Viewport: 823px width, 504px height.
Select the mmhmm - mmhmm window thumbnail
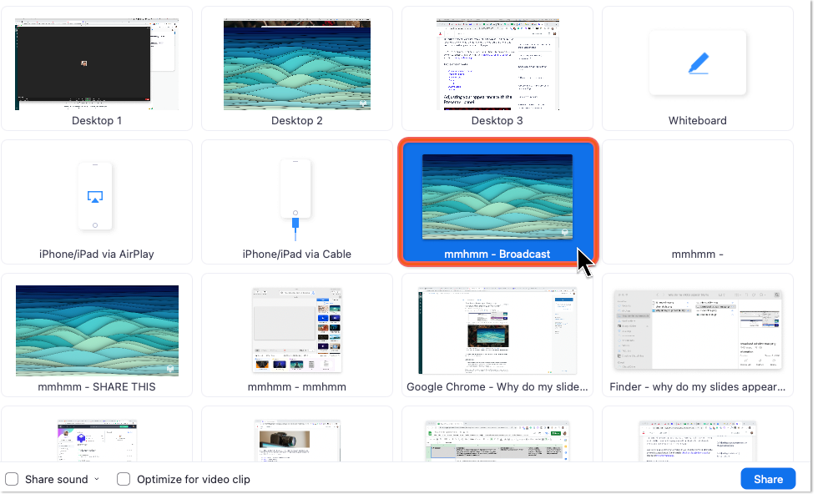coord(297,330)
